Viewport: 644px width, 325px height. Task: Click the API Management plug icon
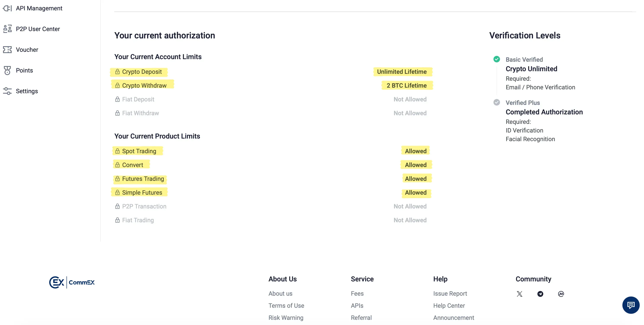tap(7, 8)
